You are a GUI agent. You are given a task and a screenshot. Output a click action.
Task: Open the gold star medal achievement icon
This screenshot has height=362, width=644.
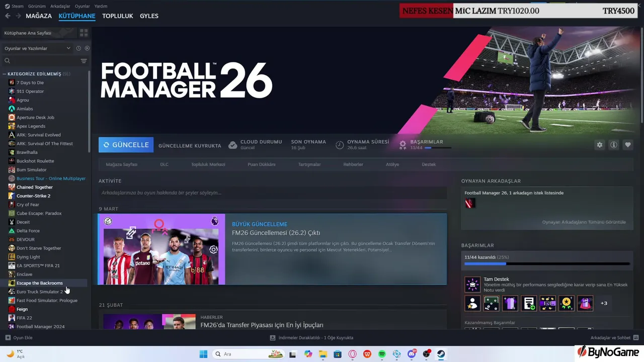tap(567, 303)
